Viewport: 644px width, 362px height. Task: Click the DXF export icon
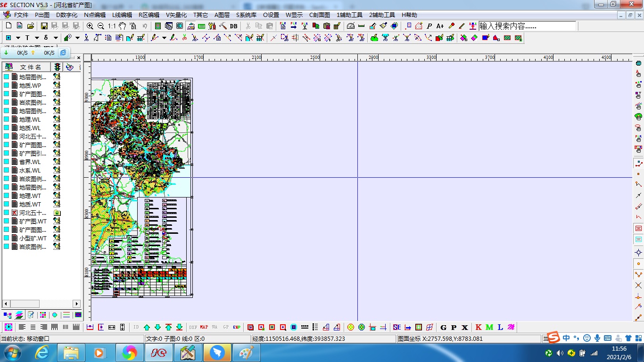[193, 327]
